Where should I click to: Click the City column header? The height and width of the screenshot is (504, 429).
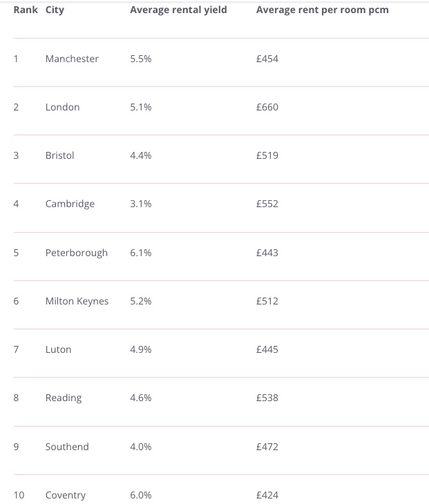[55, 10]
